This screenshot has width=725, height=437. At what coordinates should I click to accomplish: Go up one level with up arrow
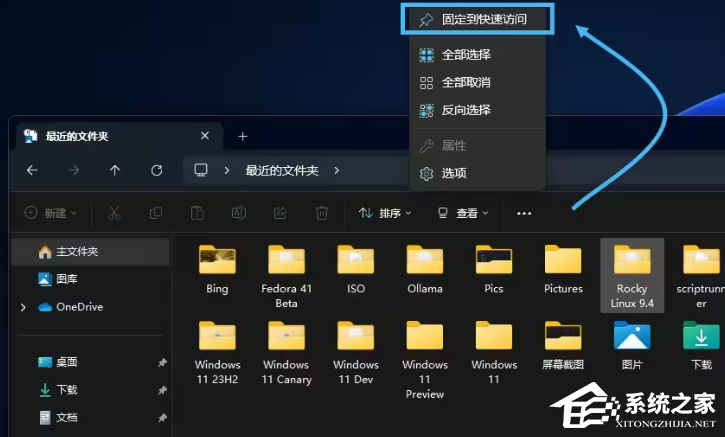tap(115, 171)
